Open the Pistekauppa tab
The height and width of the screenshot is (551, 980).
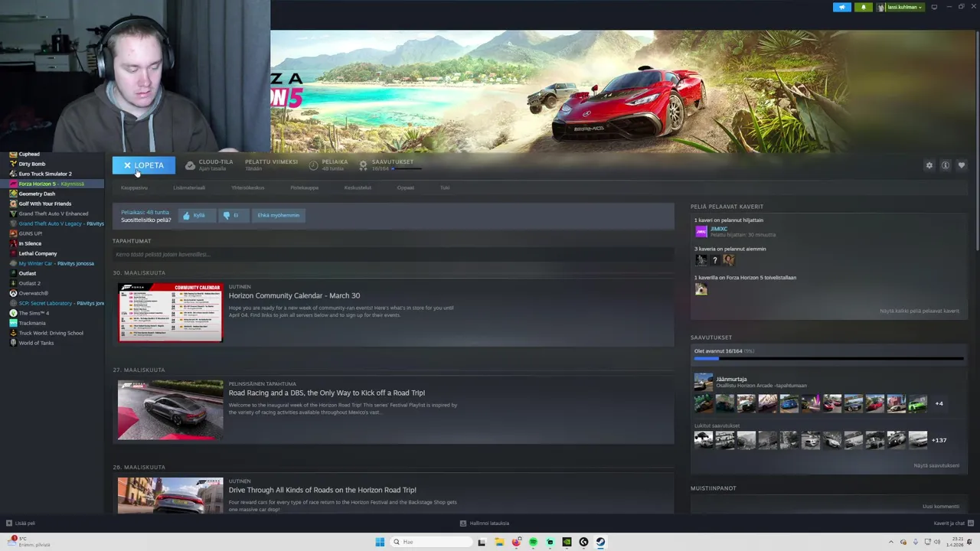pyautogui.click(x=304, y=187)
